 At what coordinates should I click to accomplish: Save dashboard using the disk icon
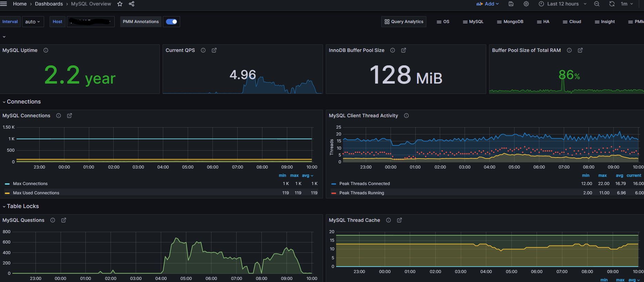click(511, 4)
